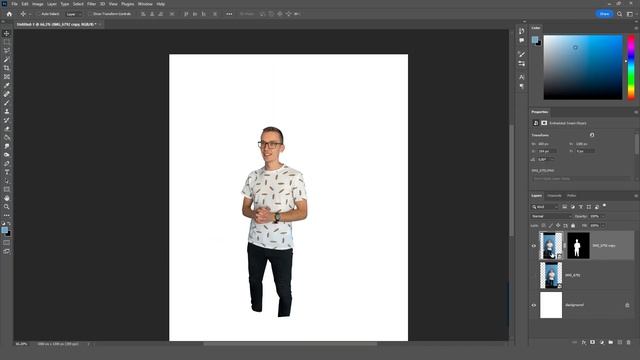Toggle lock transparent pixels

tap(543, 225)
